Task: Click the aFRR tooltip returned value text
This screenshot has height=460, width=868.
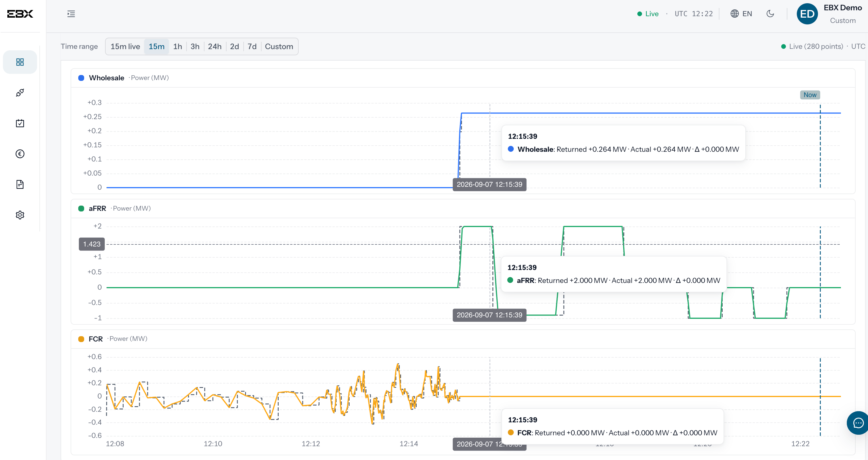Action: (x=573, y=281)
